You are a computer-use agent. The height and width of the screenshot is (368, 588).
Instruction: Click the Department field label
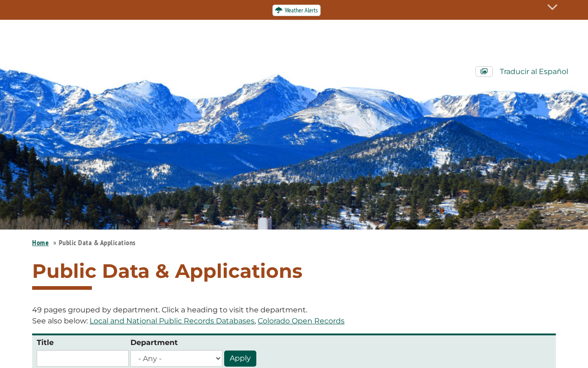154,343
